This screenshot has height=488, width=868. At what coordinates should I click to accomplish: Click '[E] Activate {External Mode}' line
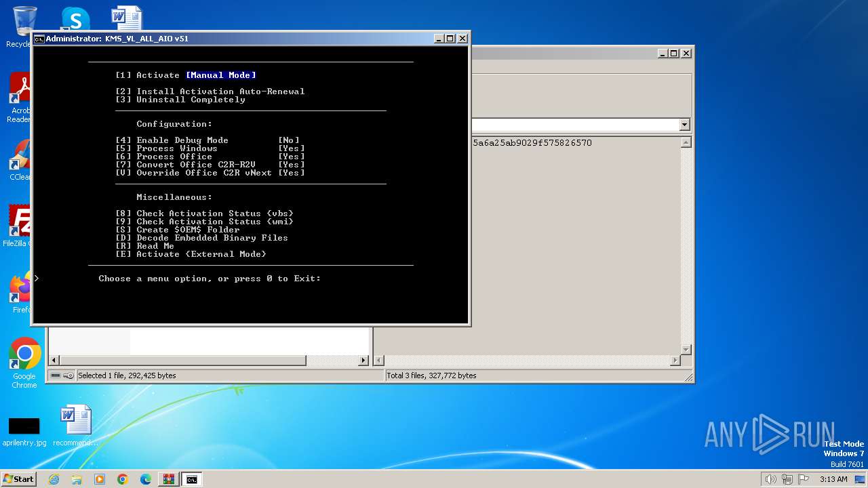(191, 254)
